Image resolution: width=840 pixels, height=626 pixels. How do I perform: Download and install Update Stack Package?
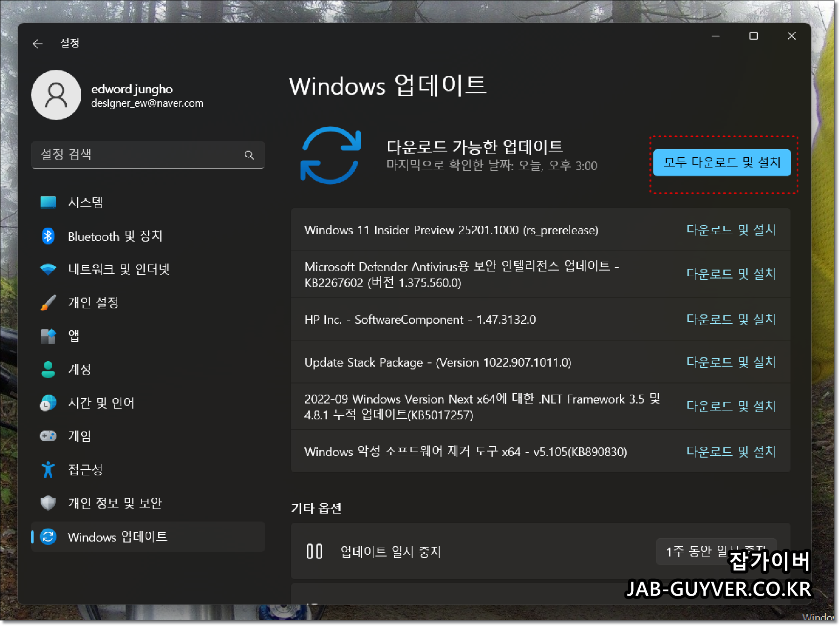(731, 362)
